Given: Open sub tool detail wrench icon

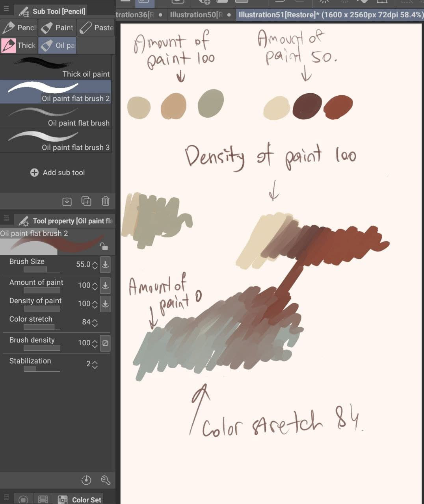Looking at the screenshot, I should coord(105,480).
